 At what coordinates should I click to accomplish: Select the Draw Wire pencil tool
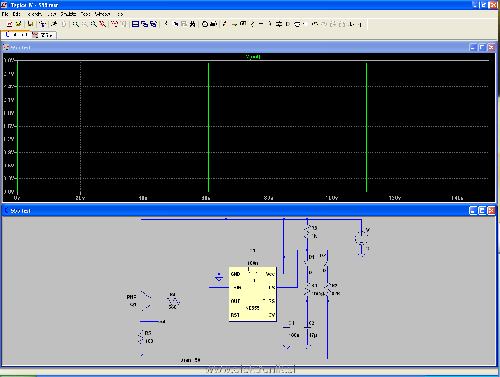tap(225, 24)
